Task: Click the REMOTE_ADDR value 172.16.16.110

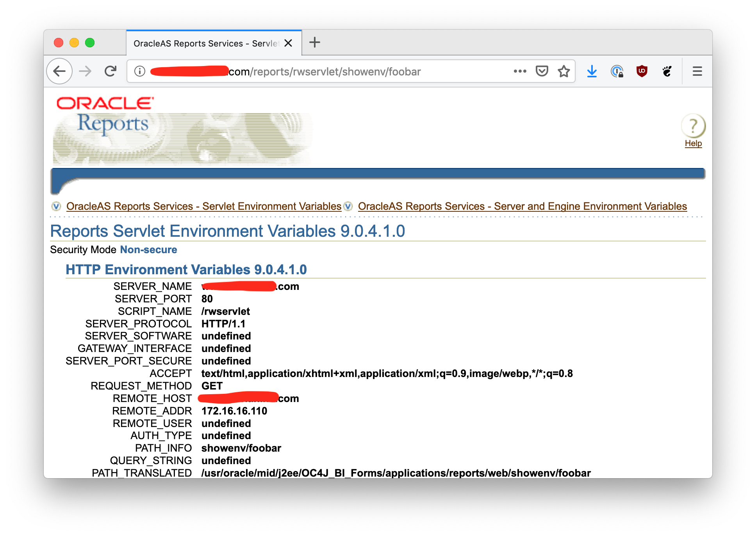Action: tap(234, 411)
